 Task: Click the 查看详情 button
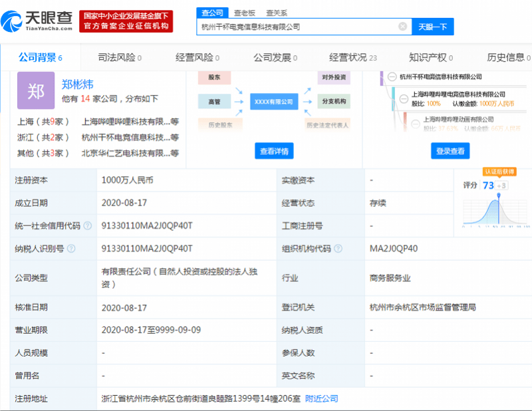tap(274, 151)
